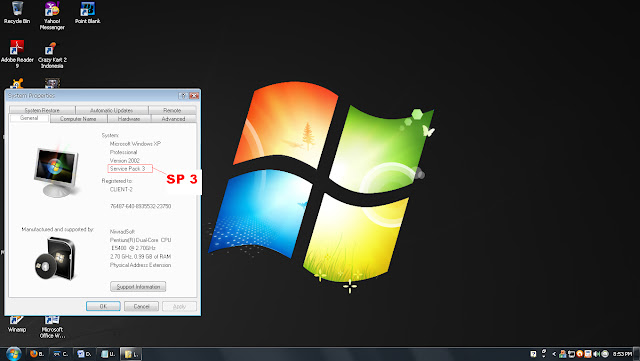
Task: Select the Crazy Kart 2 Indonesia shortcut
Action: click(x=52, y=54)
